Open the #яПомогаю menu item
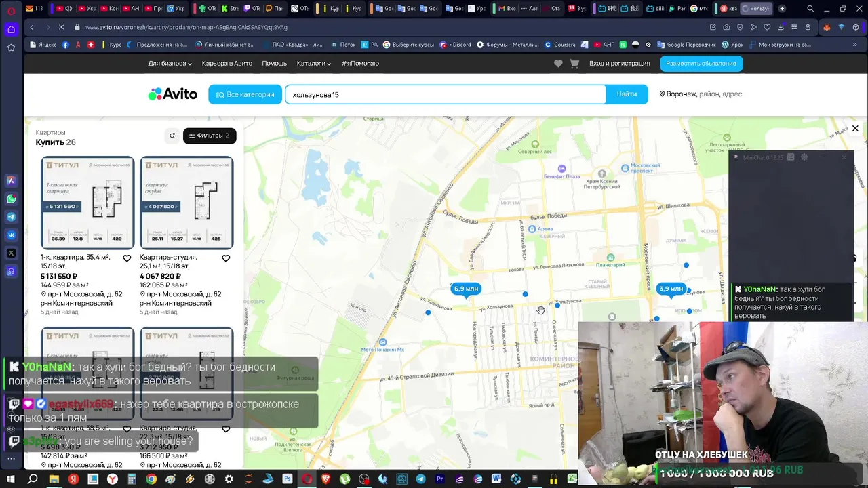This screenshot has width=868, height=488. coord(360,64)
